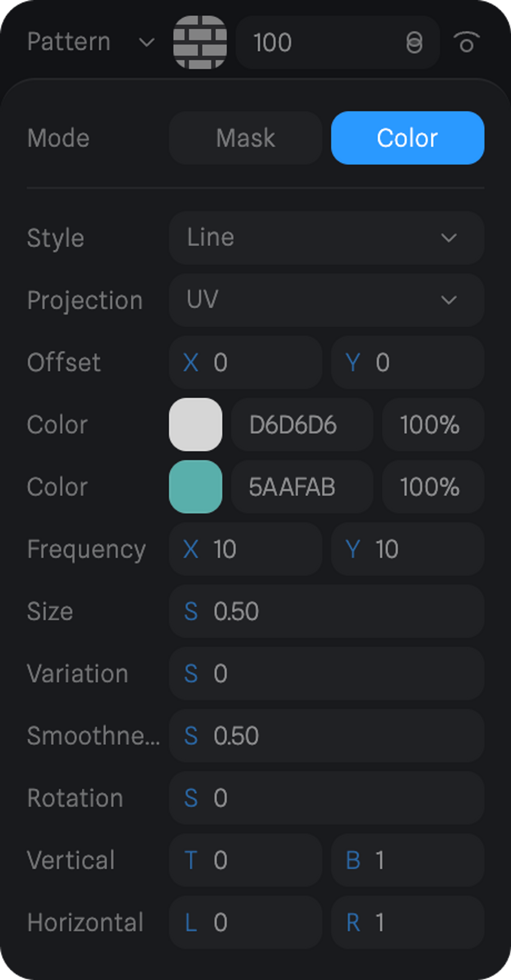Click the brick pattern preview icon
The width and height of the screenshot is (511, 980).
pyautogui.click(x=200, y=42)
